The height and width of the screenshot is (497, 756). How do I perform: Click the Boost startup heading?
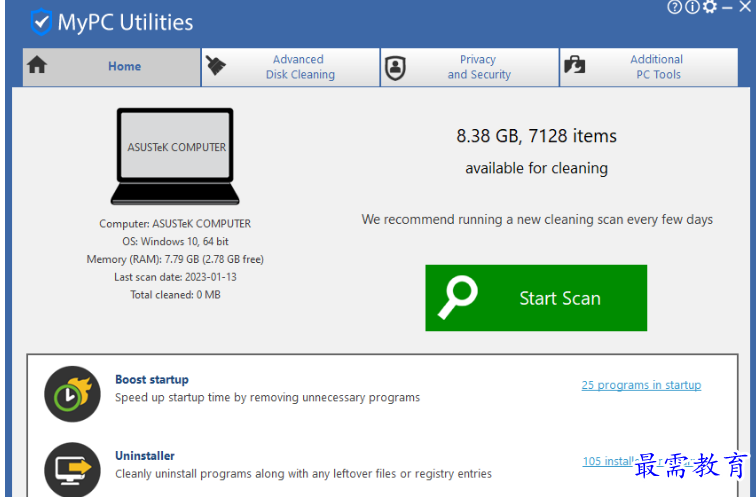tap(152, 379)
